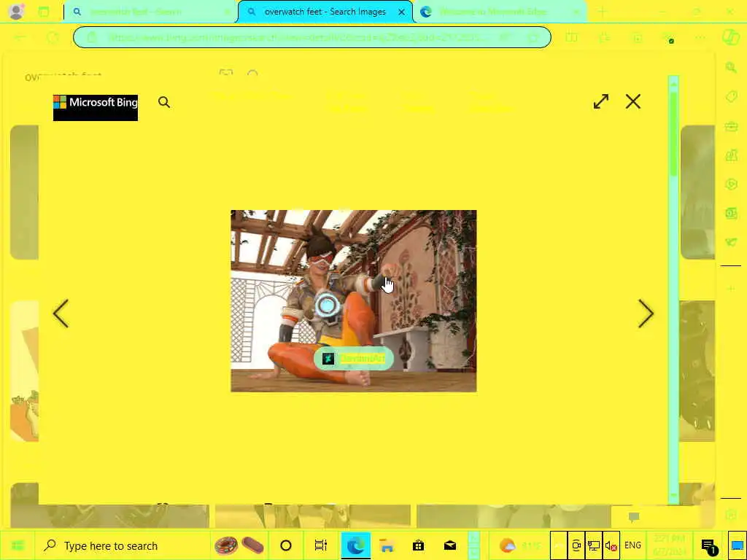The width and height of the screenshot is (747, 560).
Task: Open File Explorer from the taskbar
Action: [x=387, y=545]
